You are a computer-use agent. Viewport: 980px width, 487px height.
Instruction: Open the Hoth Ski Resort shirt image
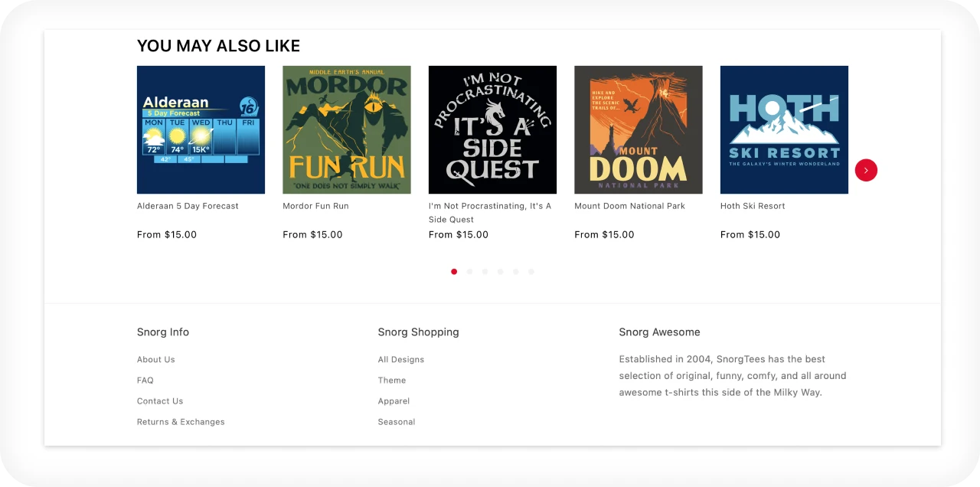pyautogui.click(x=784, y=129)
